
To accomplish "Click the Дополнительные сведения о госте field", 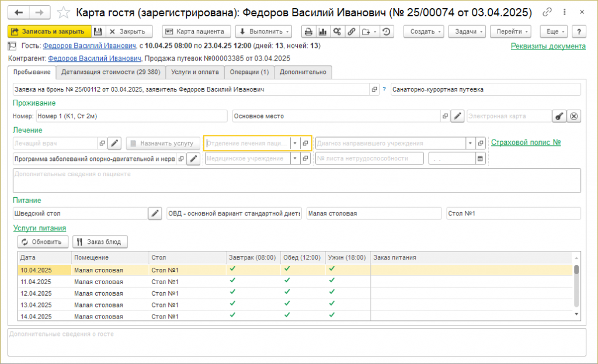I will pyautogui.click(x=297, y=342).
